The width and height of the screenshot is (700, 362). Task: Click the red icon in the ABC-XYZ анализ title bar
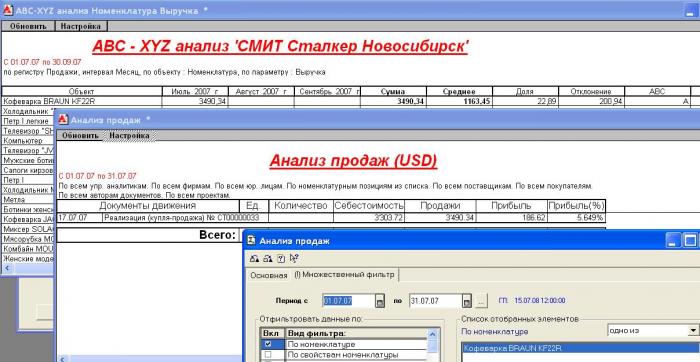pos(7,10)
